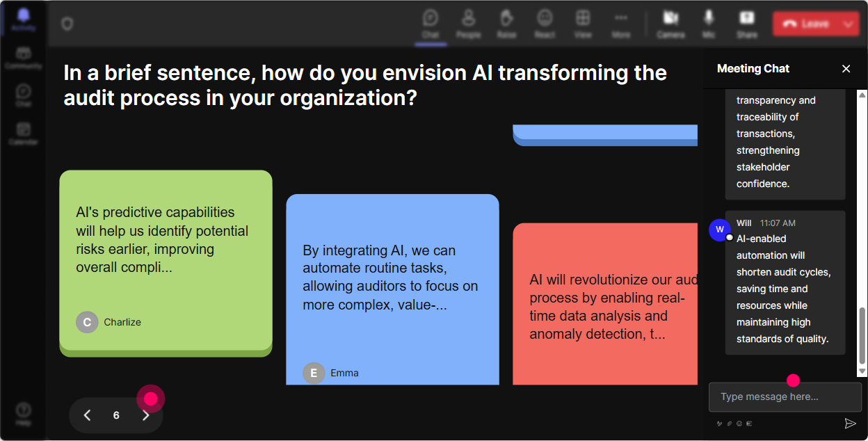Image resolution: width=868 pixels, height=441 pixels.
Task: Click Emma's avatar on blue card
Action: tap(314, 373)
